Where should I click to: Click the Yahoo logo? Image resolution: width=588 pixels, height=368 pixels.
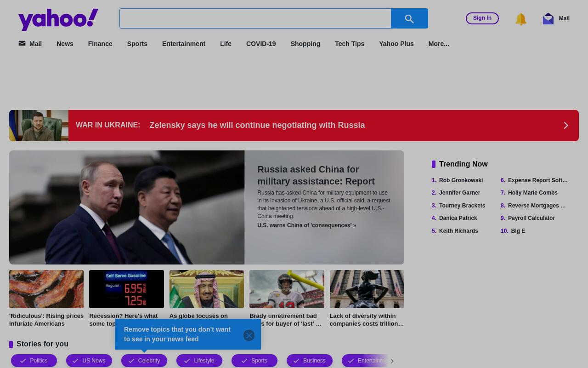[58, 19]
